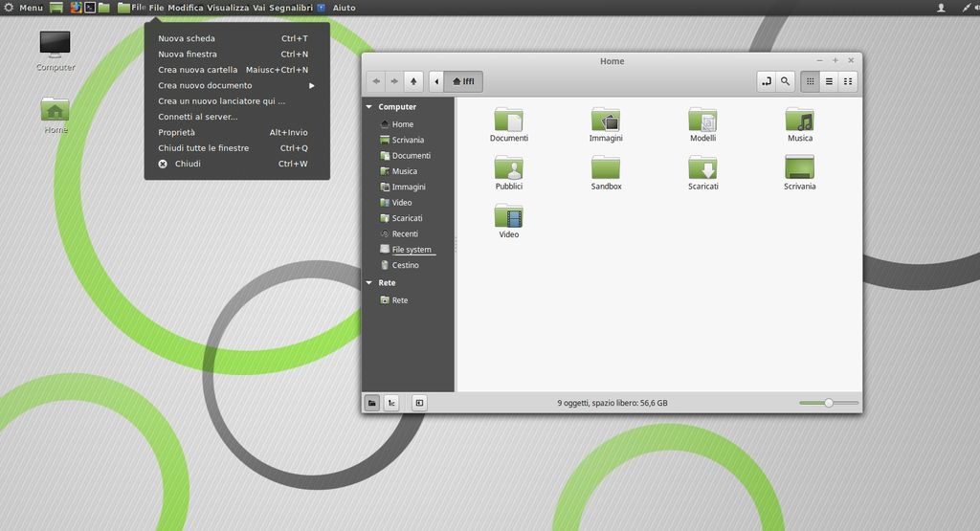Choose Connetti al server menu entry
The image size is (980, 531).
(x=198, y=117)
